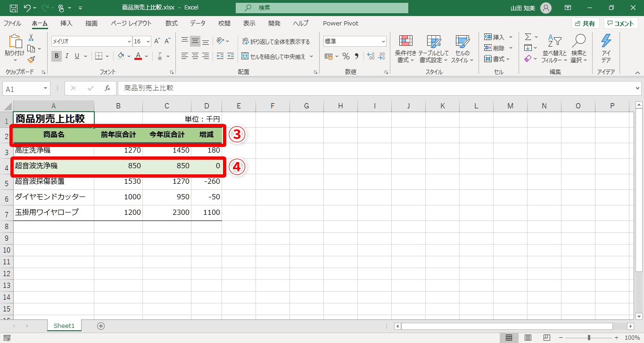Apply the accounting currency format
This screenshot has height=343, width=644.
pyautogui.click(x=329, y=56)
